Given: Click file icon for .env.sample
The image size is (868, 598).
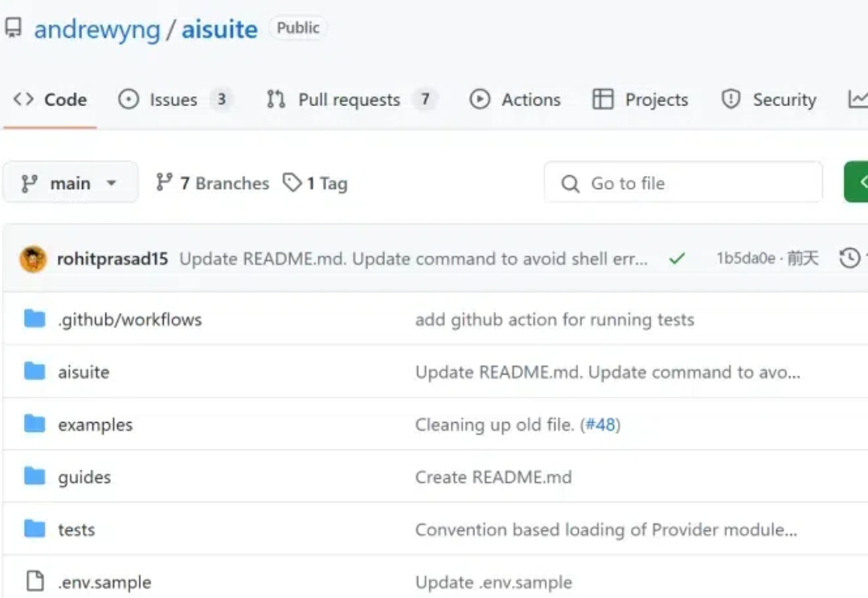Looking at the screenshot, I should click(35, 581).
